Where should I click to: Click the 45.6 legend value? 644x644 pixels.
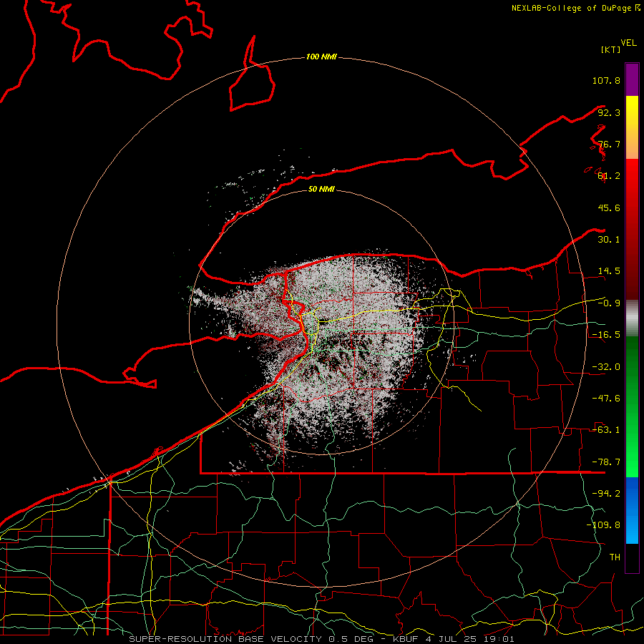pyautogui.click(x=609, y=208)
